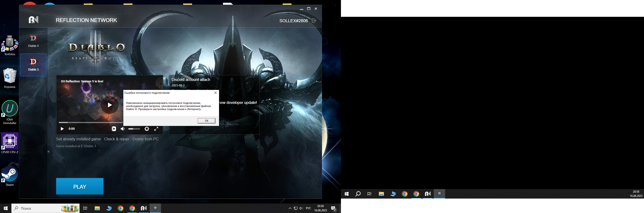Open the CPUID CPU-Z desktop shortcut
Screen dimensions: 644x213
(10, 143)
